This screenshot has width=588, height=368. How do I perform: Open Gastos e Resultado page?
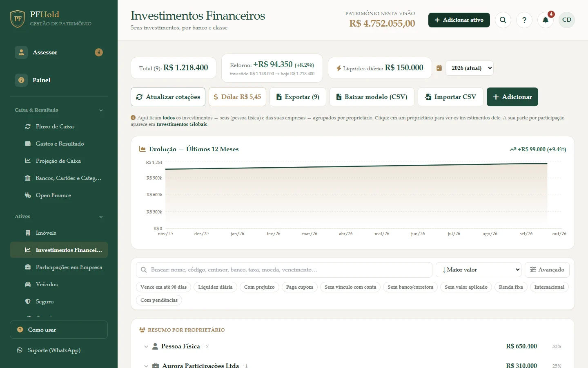point(59,144)
